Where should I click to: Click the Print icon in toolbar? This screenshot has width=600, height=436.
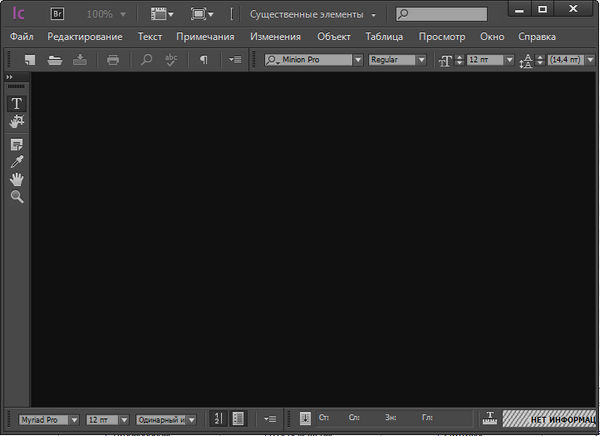113,60
